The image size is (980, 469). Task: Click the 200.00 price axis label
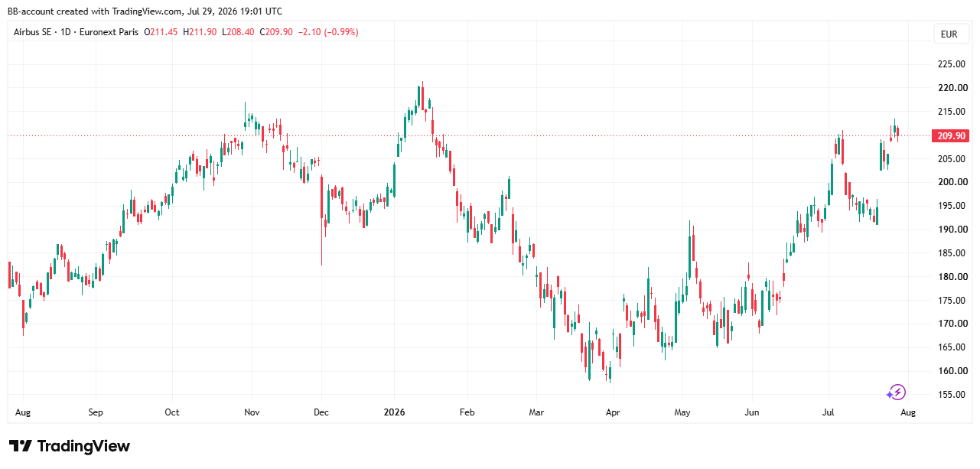952,182
